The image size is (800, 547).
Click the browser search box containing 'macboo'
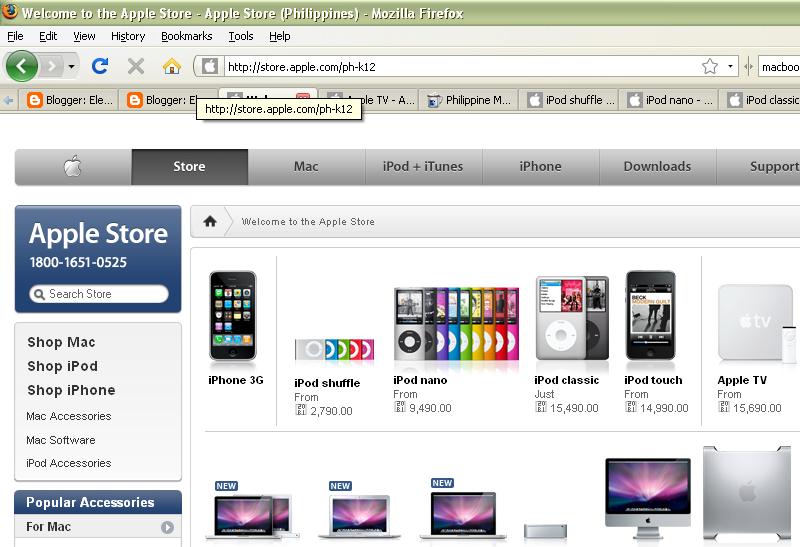point(779,67)
